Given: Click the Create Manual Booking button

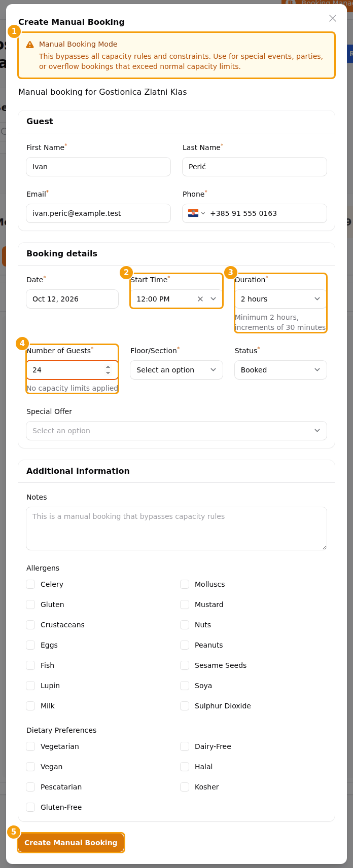Looking at the screenshot, I should pyautogui.click(x=71, y=843).
